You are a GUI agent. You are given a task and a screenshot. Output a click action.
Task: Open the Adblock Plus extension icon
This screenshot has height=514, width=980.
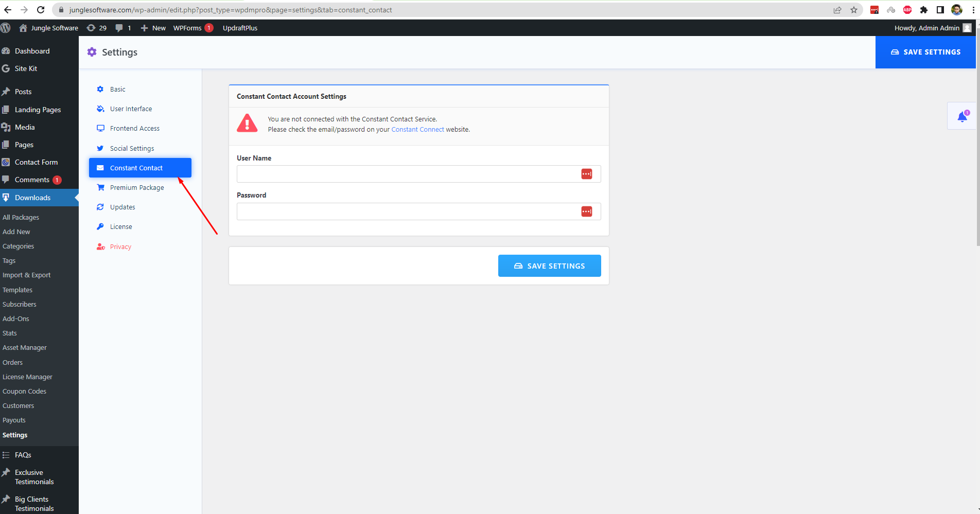click(x=907, y=10)
